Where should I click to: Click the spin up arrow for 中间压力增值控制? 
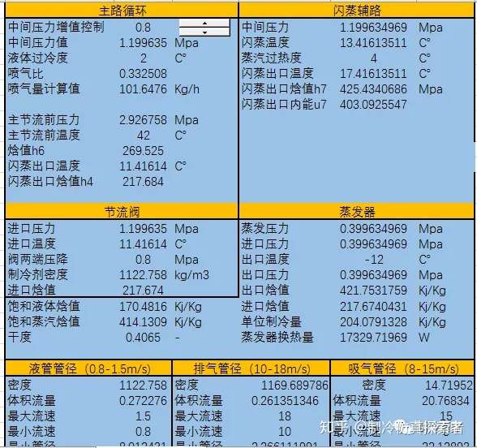[x=204, y=23]
